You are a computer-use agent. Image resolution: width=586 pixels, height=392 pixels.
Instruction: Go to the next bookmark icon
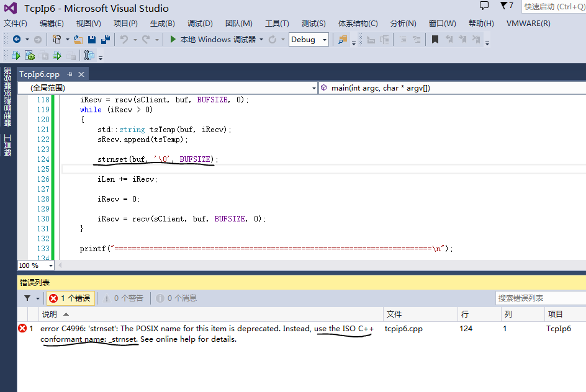click(x=462, y=40)
